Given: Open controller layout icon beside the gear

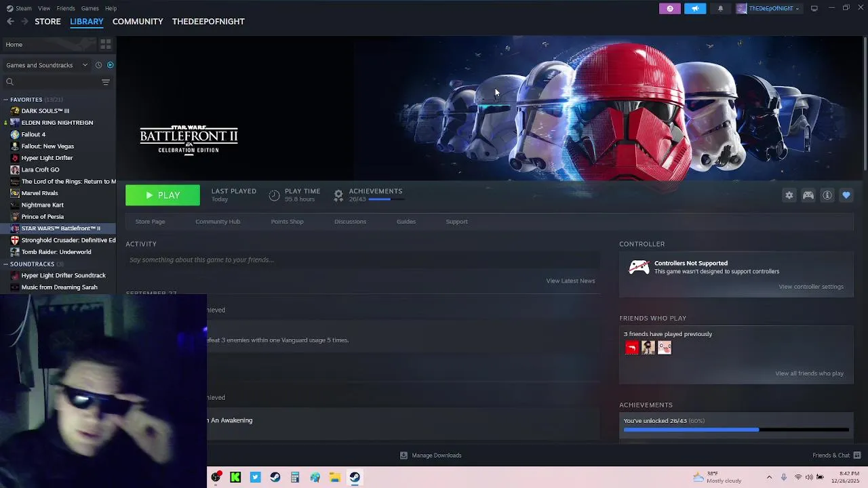Looking at the screenshot, I should pyautogui.click(x=808, y=195).
